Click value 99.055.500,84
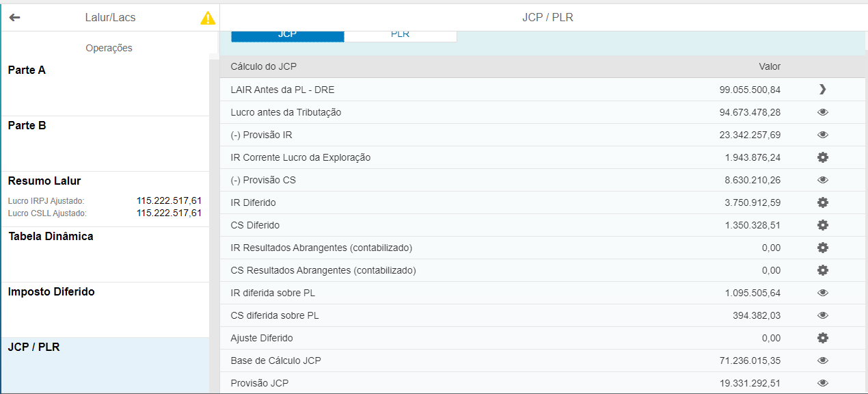868x394 pixels. [750, 90]
